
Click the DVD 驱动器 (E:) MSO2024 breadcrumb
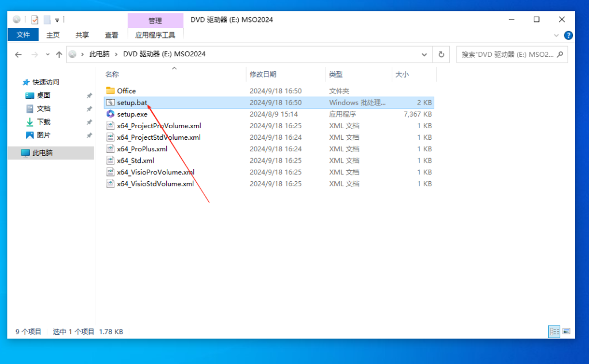pyautogui.click(x=164, y=54)
